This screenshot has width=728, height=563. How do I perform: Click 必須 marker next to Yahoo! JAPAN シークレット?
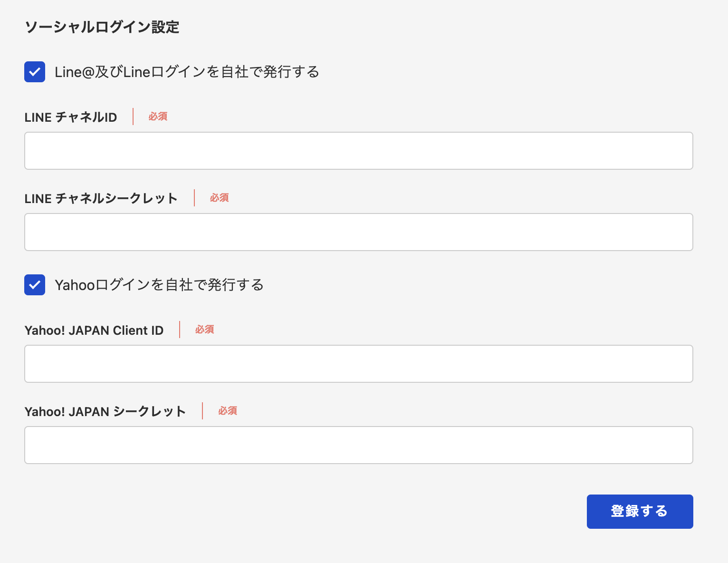[228, 411]
